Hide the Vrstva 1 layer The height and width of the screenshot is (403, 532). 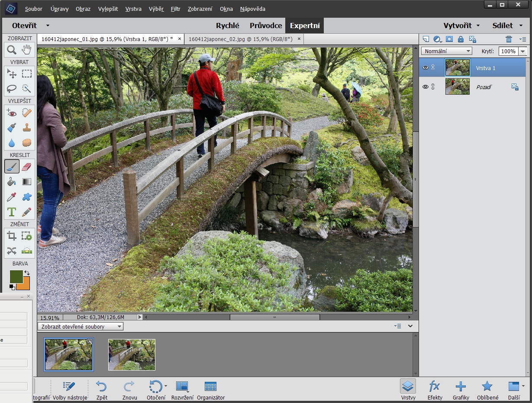(425, 68)
